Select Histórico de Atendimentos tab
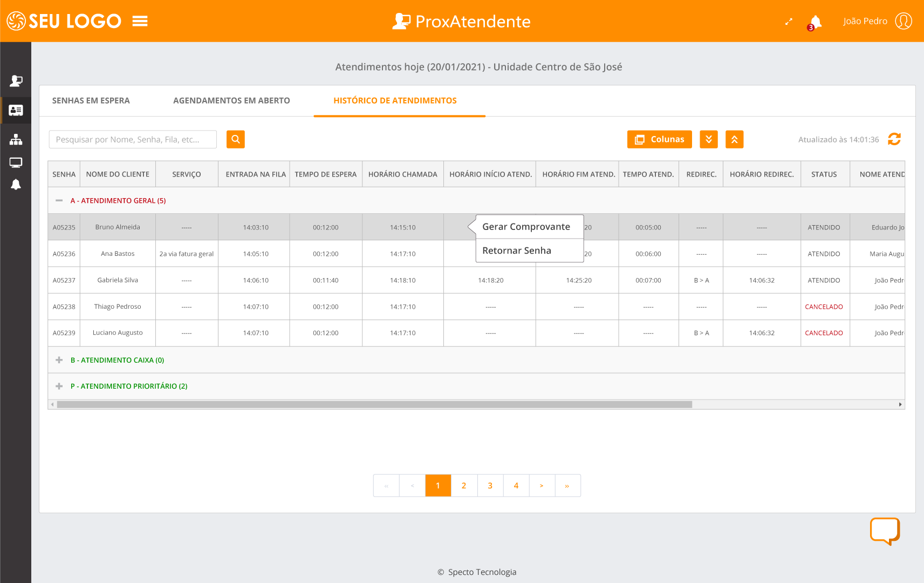This screenshot has width=924, height=583. (395, 100)
